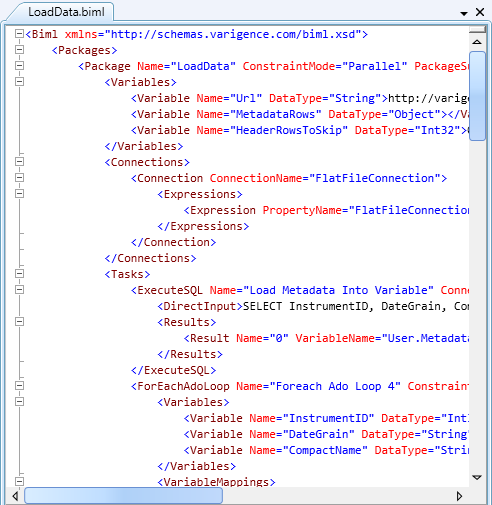Click the closing </Connection> tag

click(174, 242)
